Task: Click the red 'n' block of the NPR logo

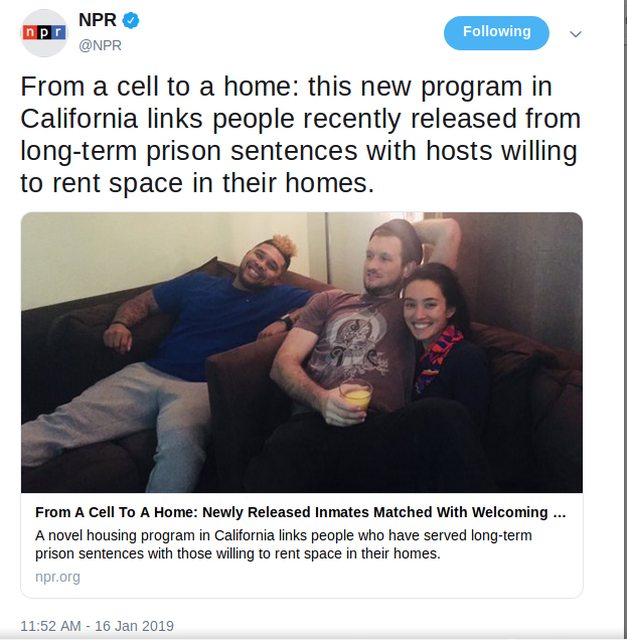Action: (x=30, y=32)
